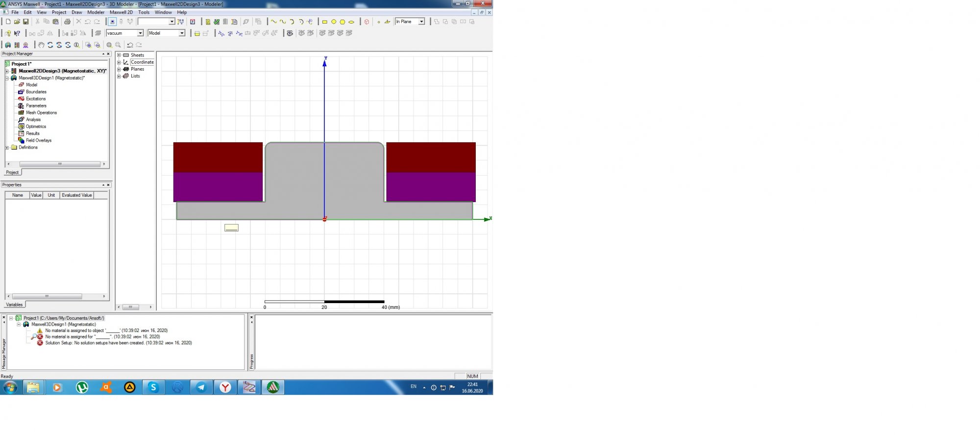The image size is (980, 435).
Task: Expand the Coordinate node in model tree
Action: click(x=119, y=62)
